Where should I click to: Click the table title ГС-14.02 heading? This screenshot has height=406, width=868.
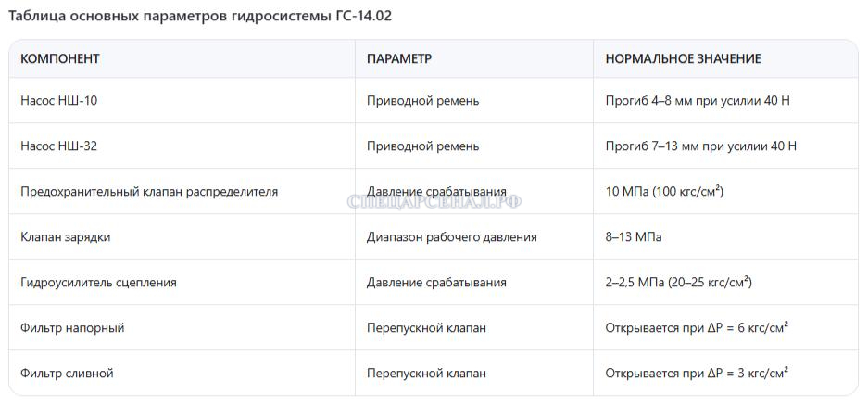point(200,16)
